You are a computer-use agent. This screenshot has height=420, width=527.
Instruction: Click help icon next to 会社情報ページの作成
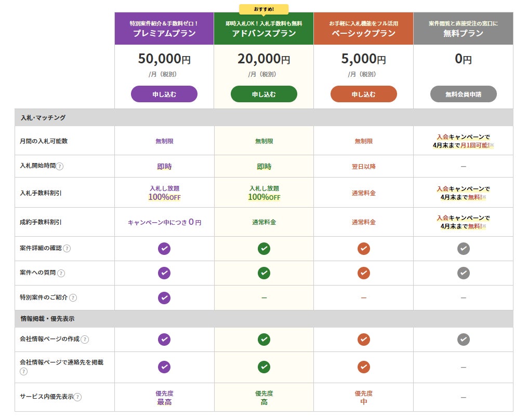pyautogui.click(x=85, y=340)
